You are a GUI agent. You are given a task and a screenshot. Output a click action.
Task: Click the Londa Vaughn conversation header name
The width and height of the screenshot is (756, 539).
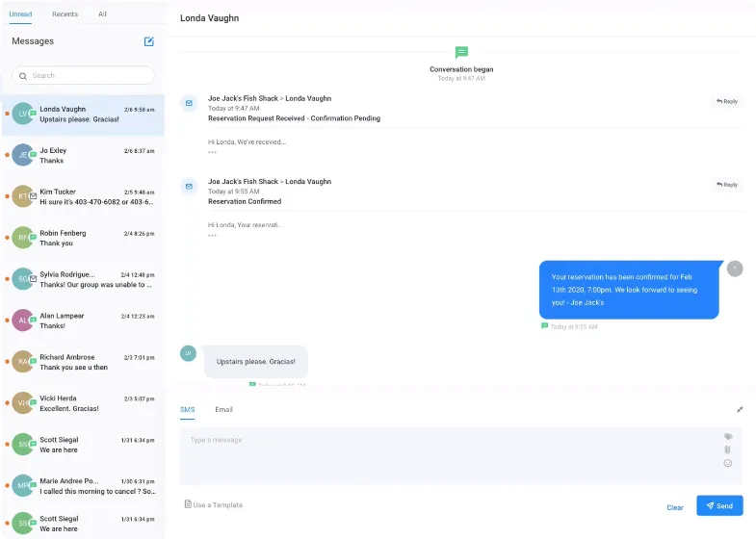[x=209, y=18]
